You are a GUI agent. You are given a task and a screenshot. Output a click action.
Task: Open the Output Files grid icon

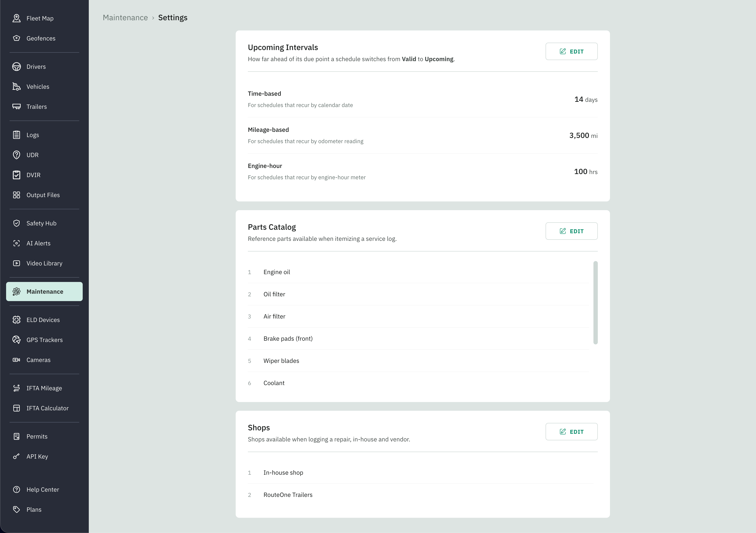point(17,195)
